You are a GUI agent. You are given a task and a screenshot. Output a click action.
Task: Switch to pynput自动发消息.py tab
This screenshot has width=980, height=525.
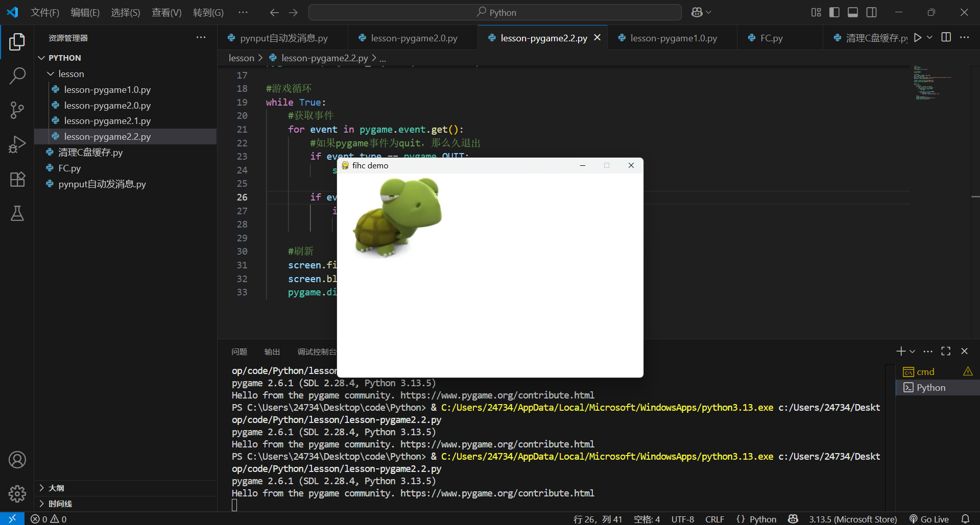[x=283, y=38]
